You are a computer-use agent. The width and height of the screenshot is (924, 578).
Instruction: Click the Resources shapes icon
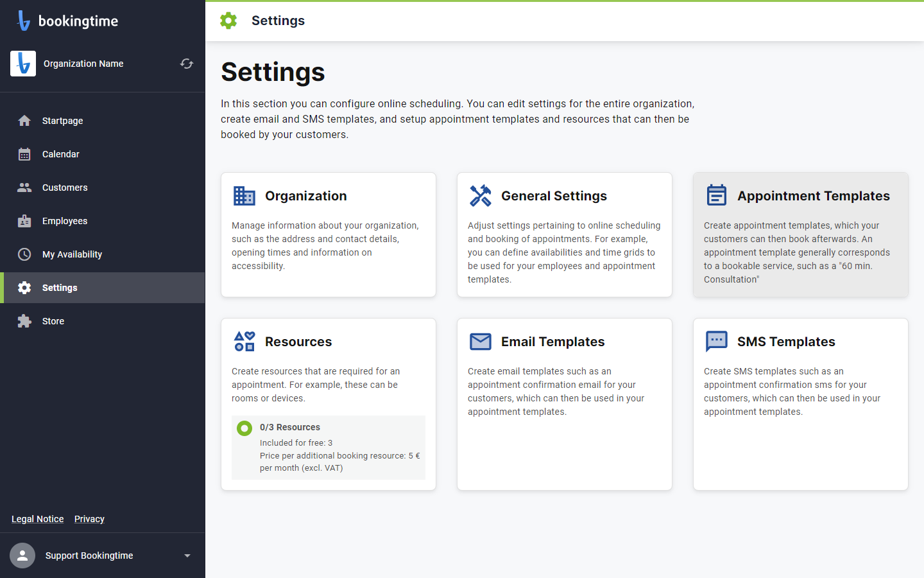tap(244, 341)
